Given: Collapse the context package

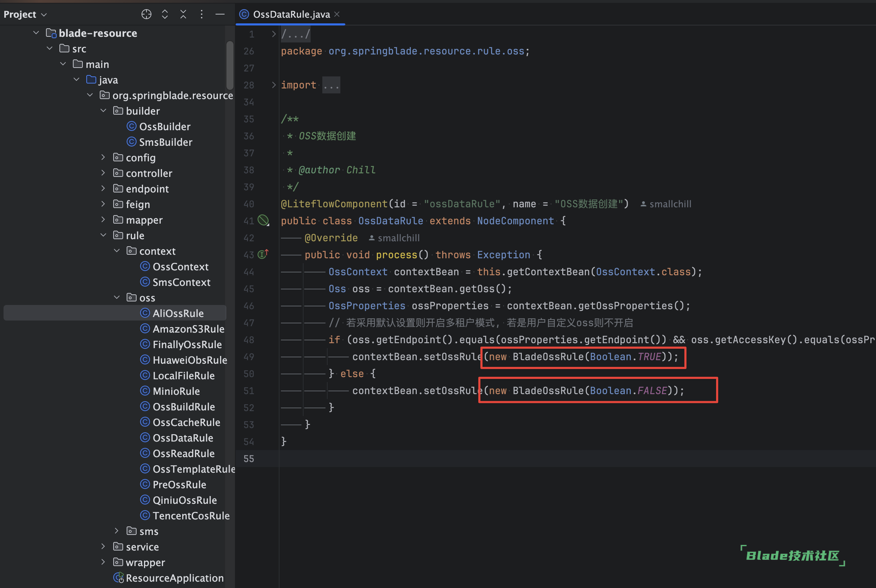Looking at the screenshot, I should pos(117,250).
